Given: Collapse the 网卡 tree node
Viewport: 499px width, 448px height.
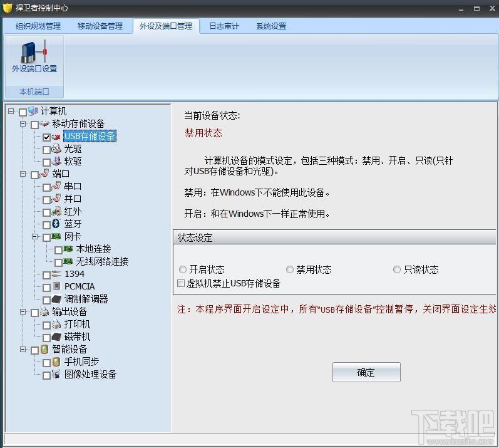Looking at the screenshot, I should click(x=34, y=236).
